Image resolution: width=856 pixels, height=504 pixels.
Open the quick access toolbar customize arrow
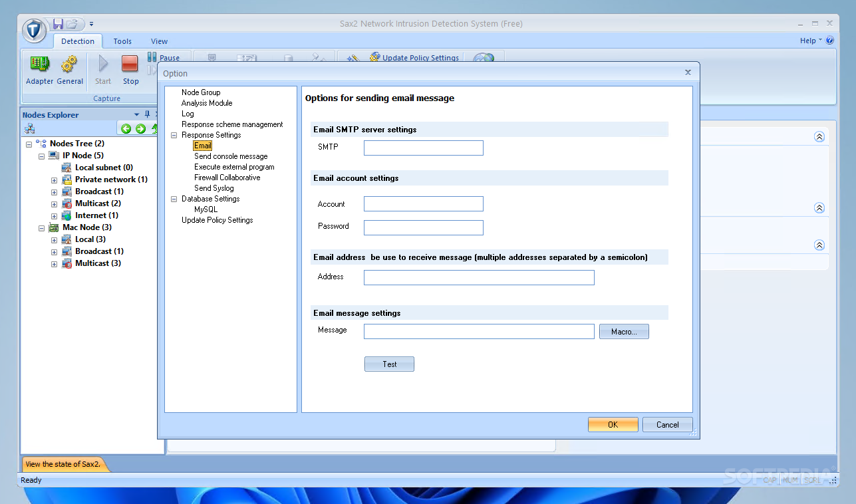[x=92, y=24]
